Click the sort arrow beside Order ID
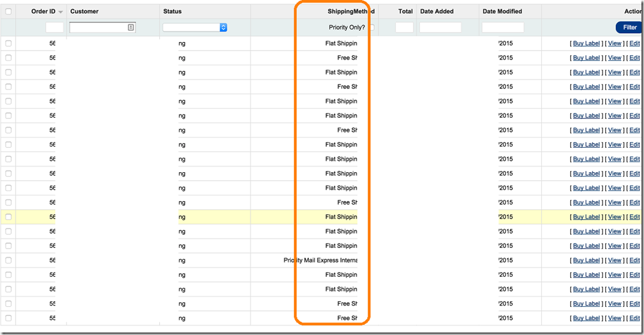The width and height of the screenshot is (644, 335). [x=61, y=12]
